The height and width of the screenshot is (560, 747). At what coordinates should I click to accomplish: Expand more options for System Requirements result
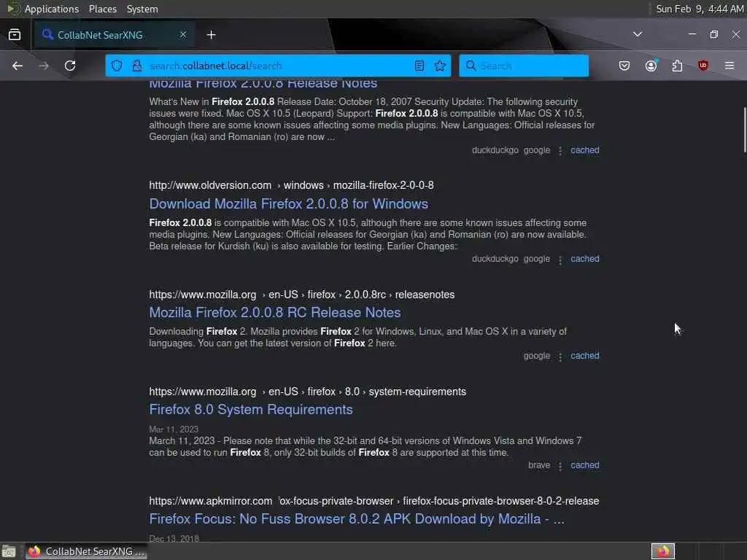click(560, 466)
